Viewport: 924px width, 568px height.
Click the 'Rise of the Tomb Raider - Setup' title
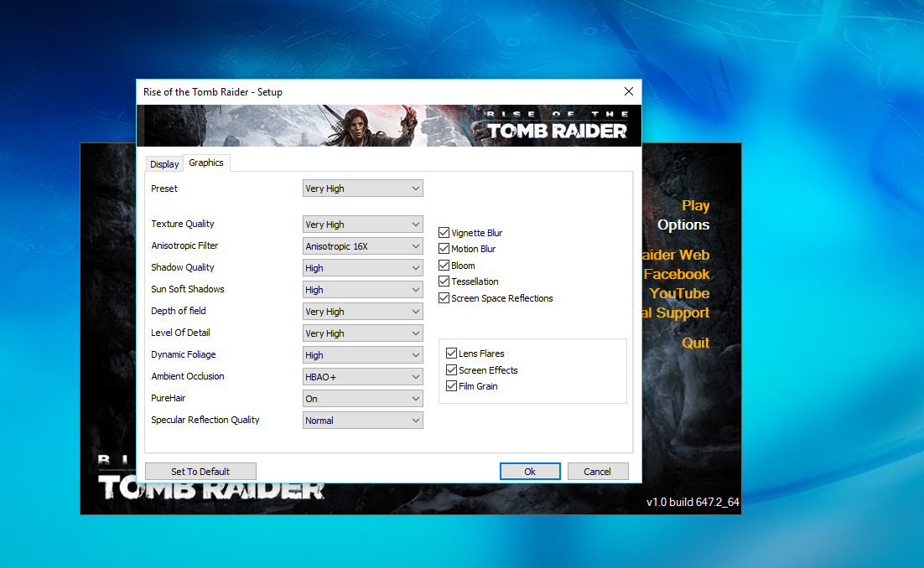pos(213,92)
